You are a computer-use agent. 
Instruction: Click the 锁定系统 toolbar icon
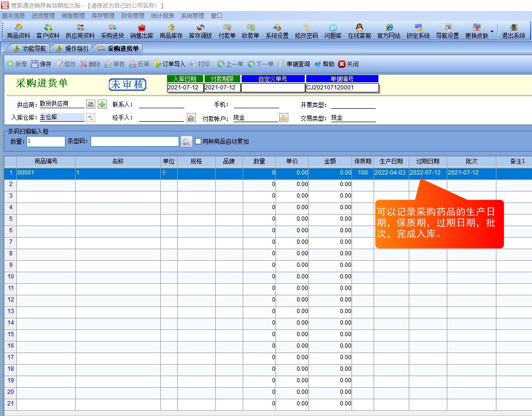418,31
